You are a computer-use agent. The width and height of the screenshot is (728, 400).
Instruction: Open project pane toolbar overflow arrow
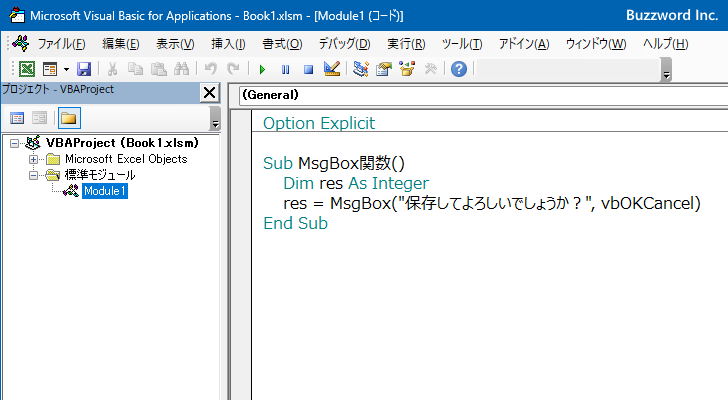point(215,119)
